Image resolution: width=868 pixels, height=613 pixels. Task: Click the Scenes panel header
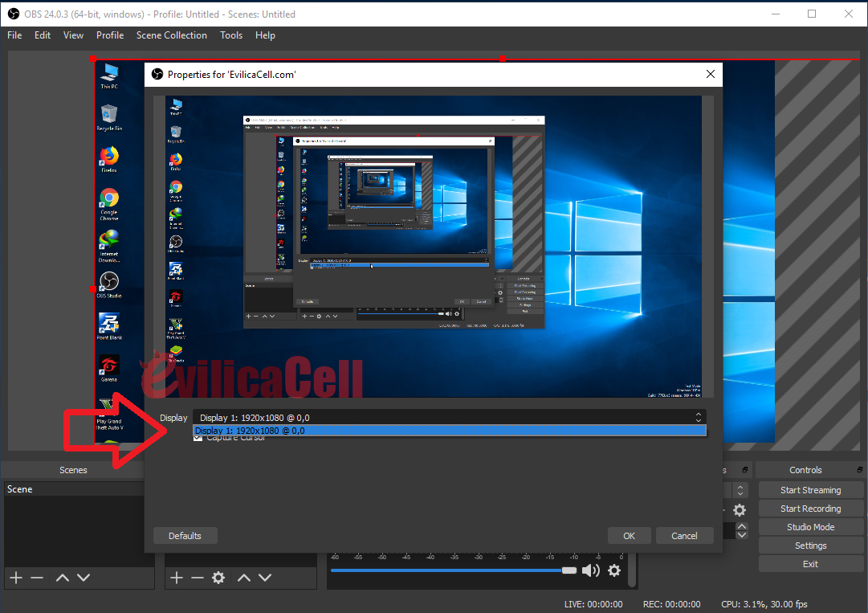tap(73, 469)
